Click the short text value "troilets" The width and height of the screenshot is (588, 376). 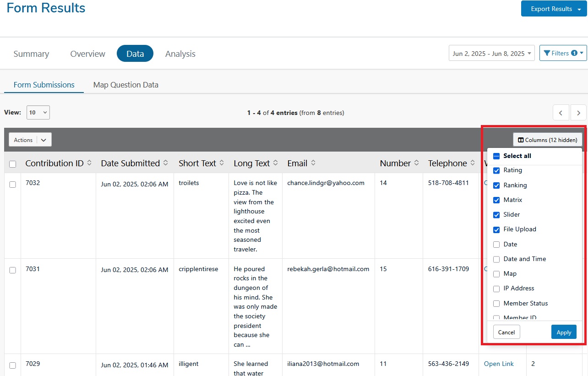coord(189,183)
